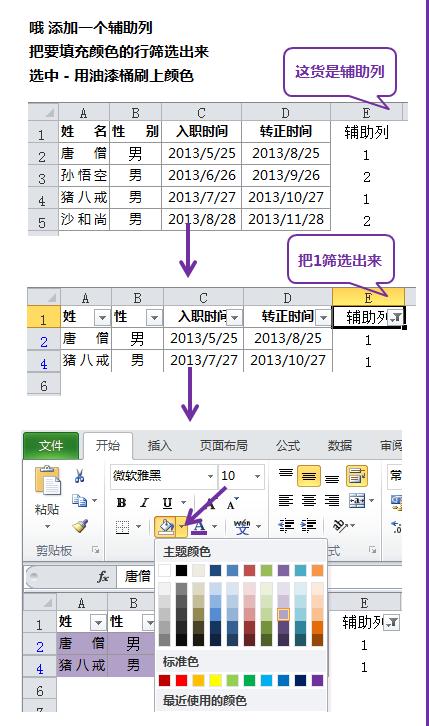Click the Cut scissors icon
Viewport: 429px width, 726px height.
click(x=80, y=476)
